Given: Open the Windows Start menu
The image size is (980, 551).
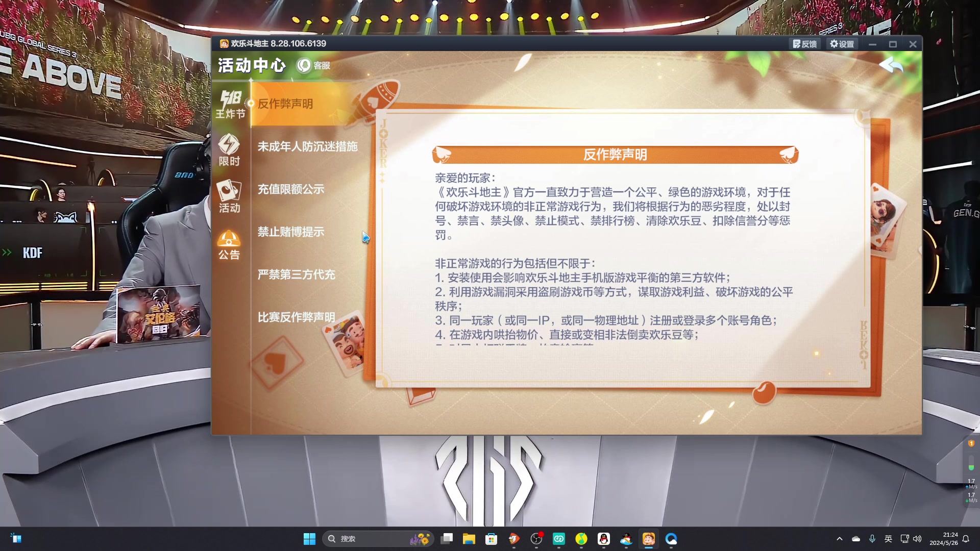Looking at the screenshot, I should click(309, 539).
